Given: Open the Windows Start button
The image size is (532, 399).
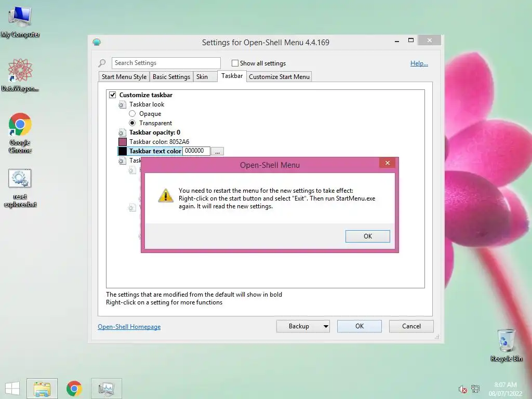Looking at the screenshot, I should tap(12, 389).
